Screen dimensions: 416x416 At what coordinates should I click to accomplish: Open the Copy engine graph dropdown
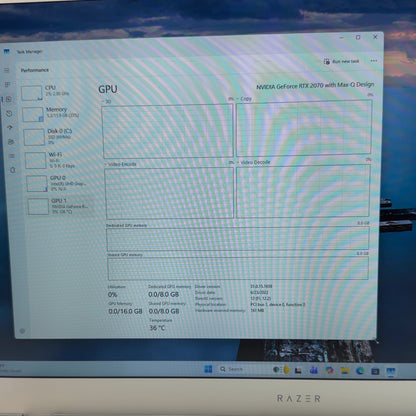point(244,99)
